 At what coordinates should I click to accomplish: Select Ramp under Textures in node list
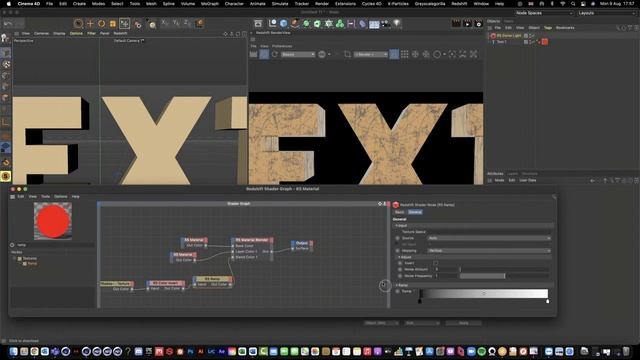(x=32, y=264)
